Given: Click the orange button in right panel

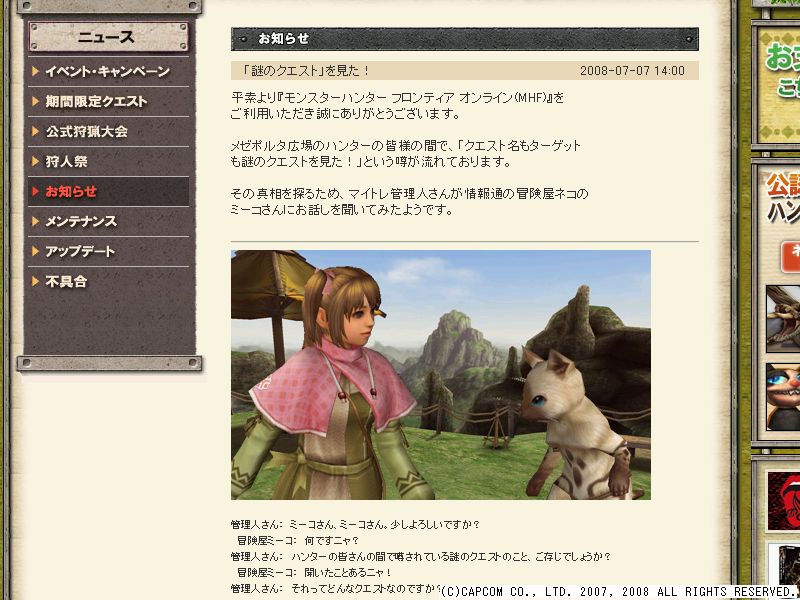Looking at the screenshot, I should [x=790, y=257].
